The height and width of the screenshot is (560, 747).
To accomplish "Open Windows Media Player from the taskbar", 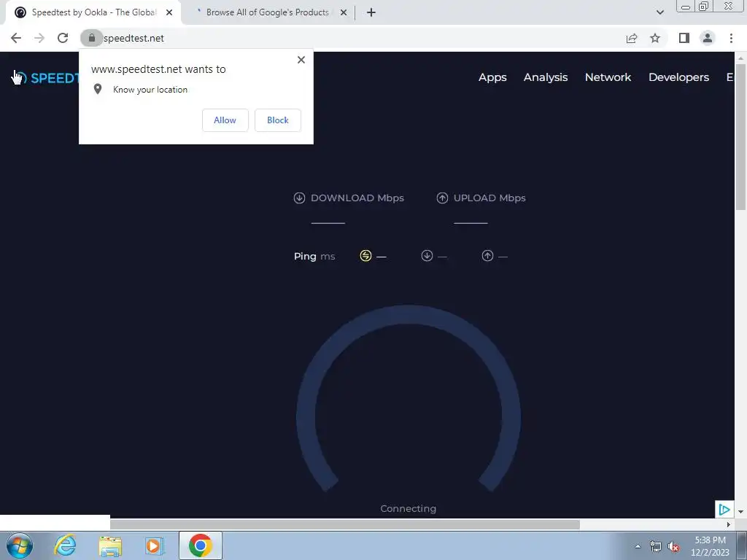I will pyautogui.click(x=154, y=545).
